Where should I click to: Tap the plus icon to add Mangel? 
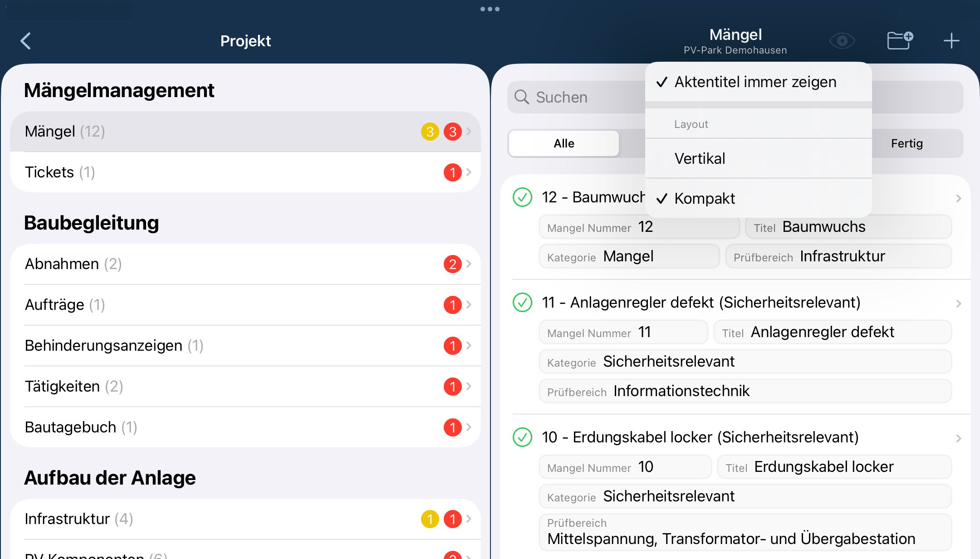951,41
